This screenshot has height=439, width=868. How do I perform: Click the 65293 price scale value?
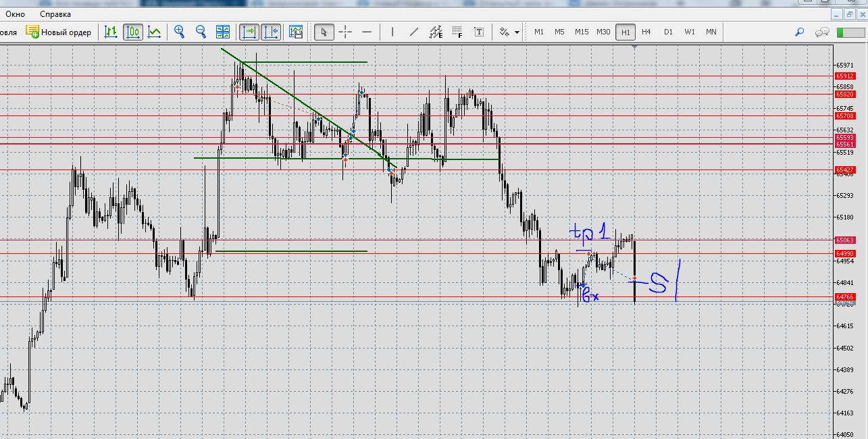point(845,196)
